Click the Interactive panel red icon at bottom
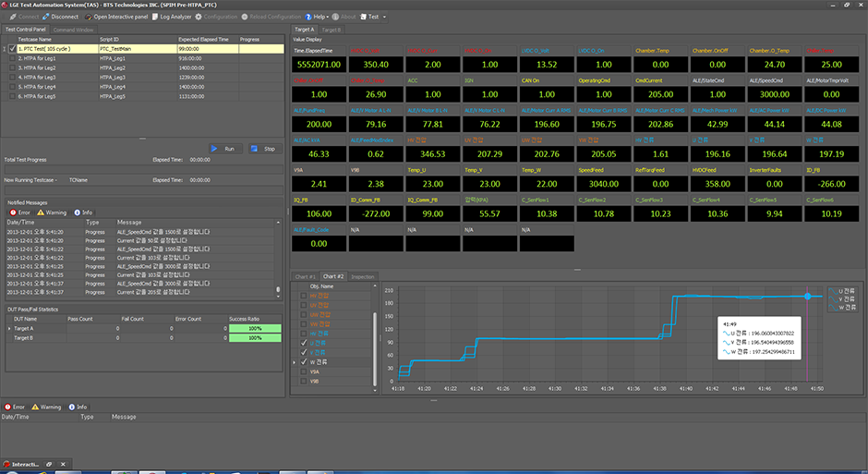This screenshot has height=474, width=868. [6, 464]
